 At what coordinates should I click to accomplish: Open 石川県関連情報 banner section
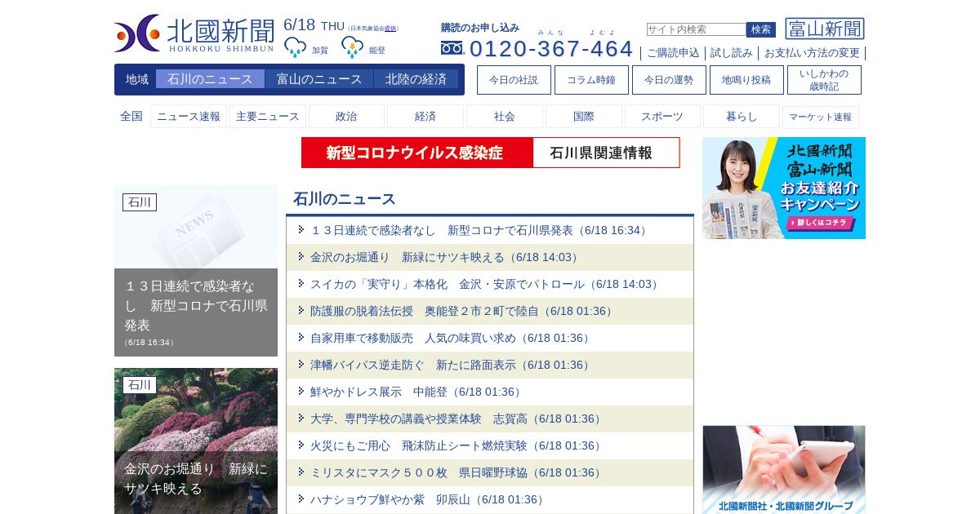(606, 153)
